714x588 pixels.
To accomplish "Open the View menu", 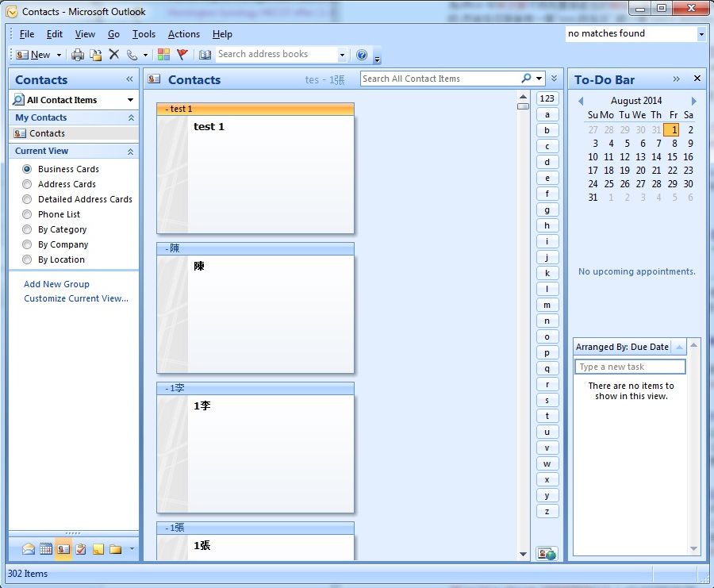I will (85, 34).
